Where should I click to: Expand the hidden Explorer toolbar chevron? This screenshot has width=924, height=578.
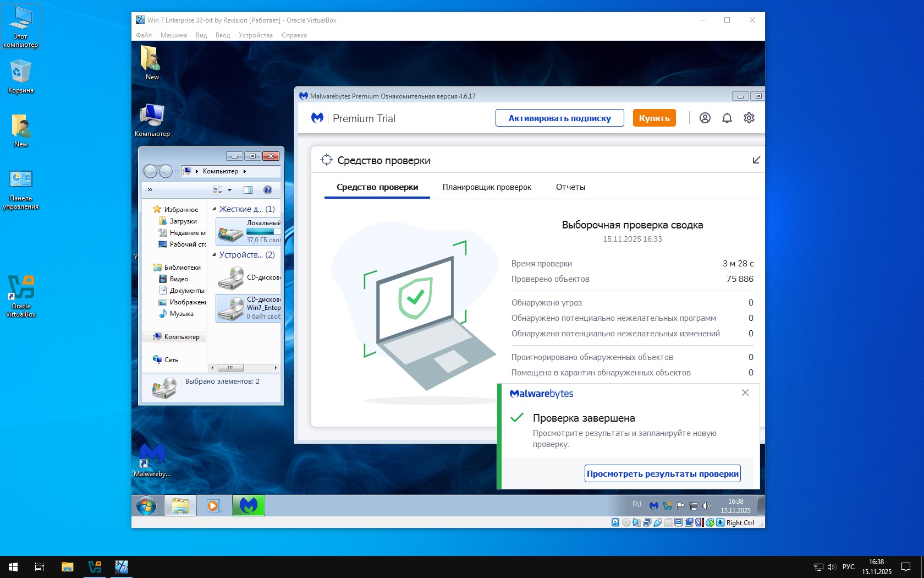click(x=150, y=190)
